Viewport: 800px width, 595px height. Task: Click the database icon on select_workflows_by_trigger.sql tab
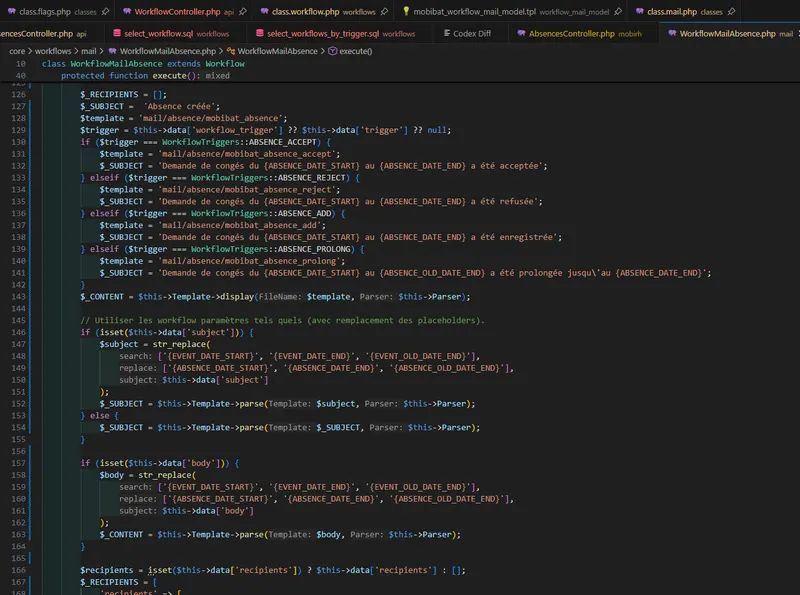click(260, 33)
